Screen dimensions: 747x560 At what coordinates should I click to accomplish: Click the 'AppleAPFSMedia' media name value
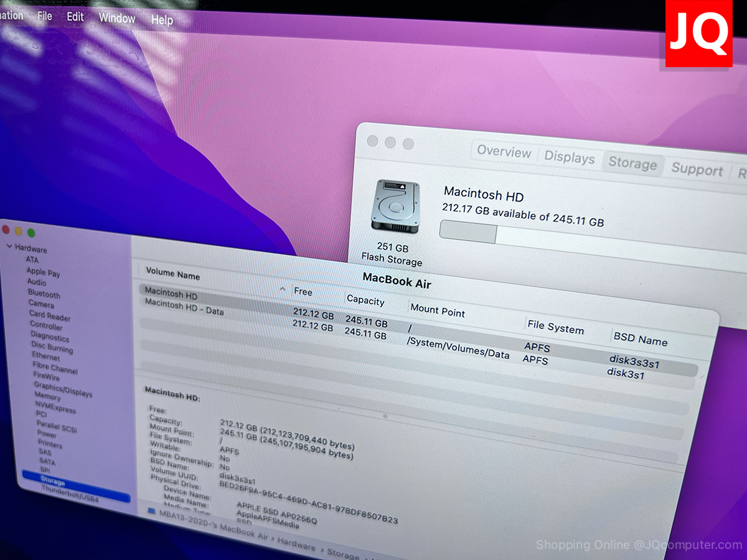click(x=267, y=519)
